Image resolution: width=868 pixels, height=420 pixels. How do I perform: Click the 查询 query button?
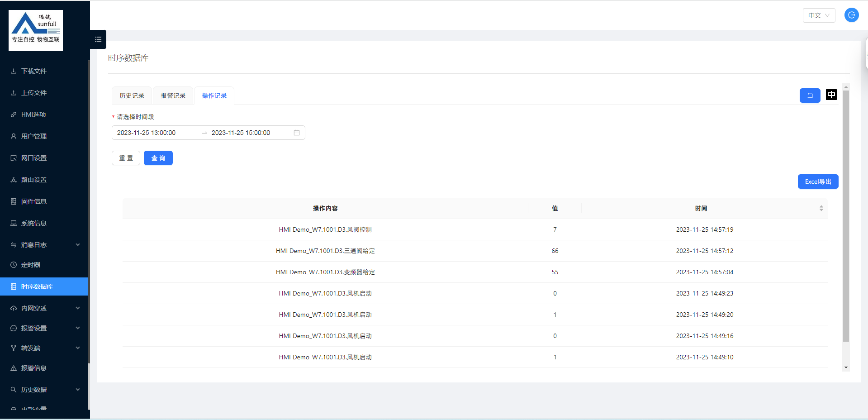(158, 158)
